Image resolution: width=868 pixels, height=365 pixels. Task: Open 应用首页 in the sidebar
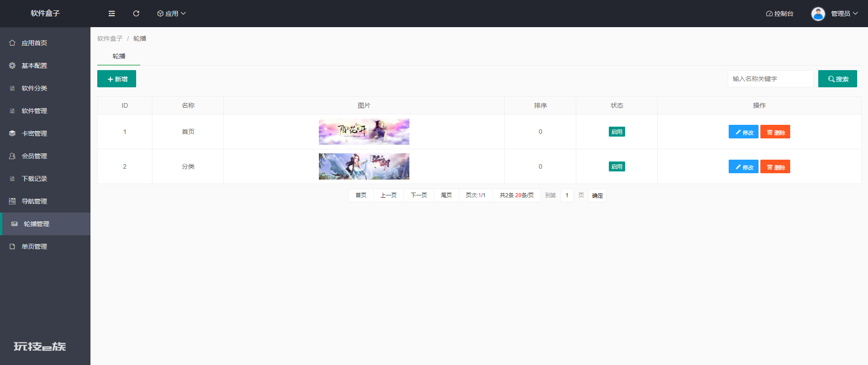point(45,43)
